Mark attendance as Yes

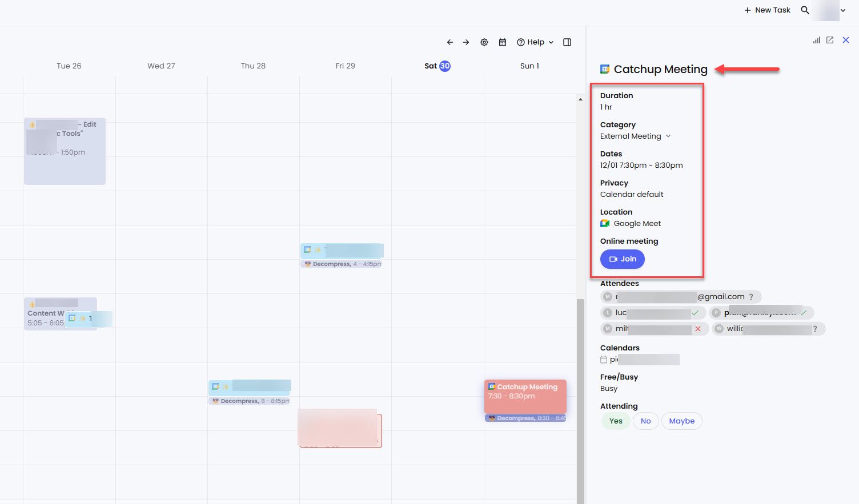[615, 421]
